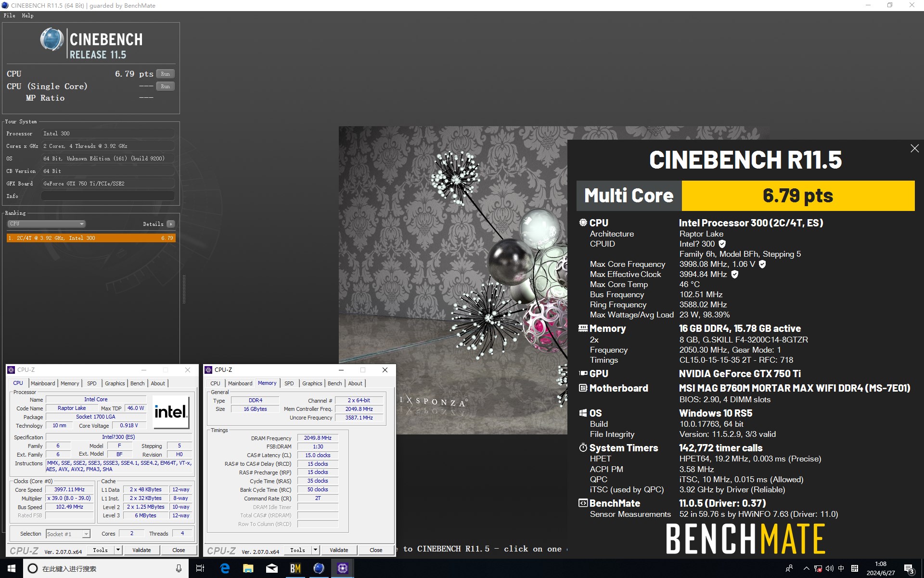Viewport: 924px width, 578px height.
Task: Run the CPU Single Core benchmark
Action: [165, 86]
